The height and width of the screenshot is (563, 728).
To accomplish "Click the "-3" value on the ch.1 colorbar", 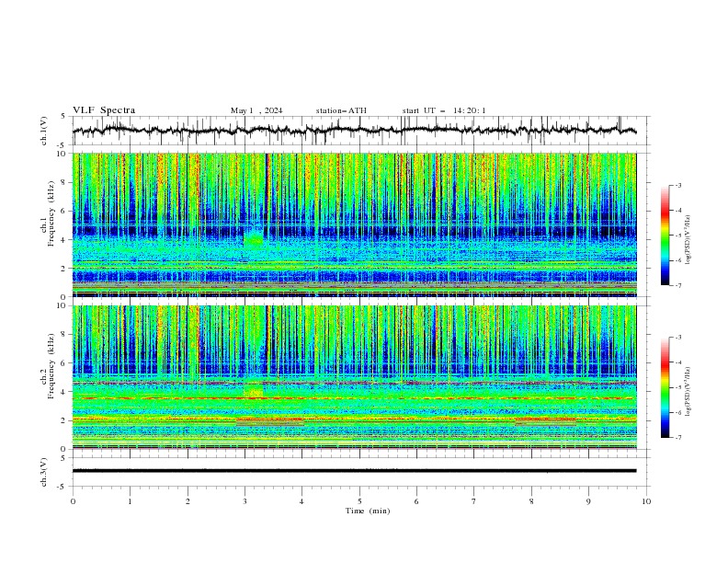I will pyautogui.click(x=678, y=185).
